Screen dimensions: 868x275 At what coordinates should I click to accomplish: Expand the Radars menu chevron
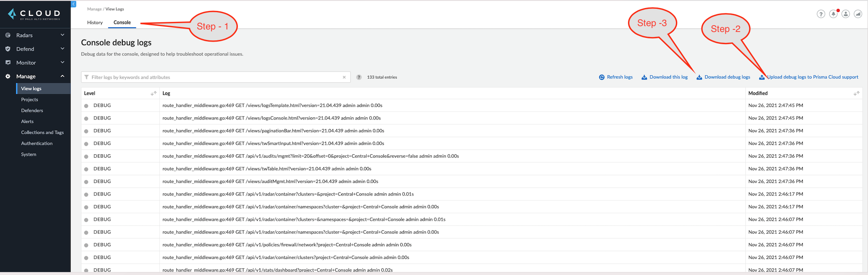[62, 35]
